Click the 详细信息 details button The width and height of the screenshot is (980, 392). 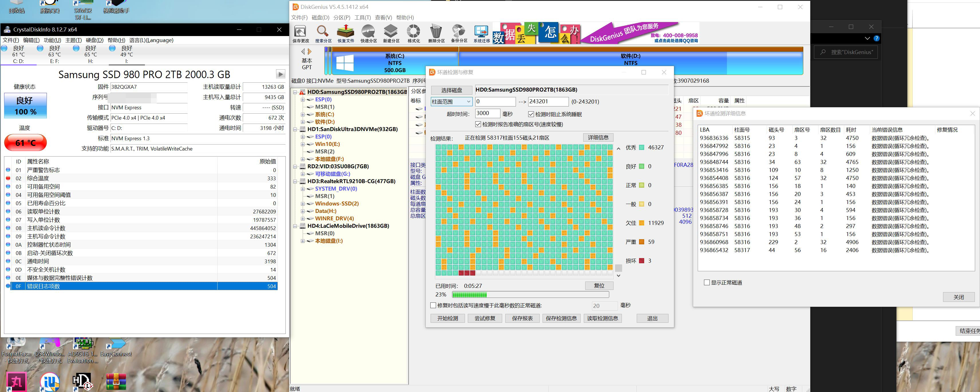[x=598, y=137]
